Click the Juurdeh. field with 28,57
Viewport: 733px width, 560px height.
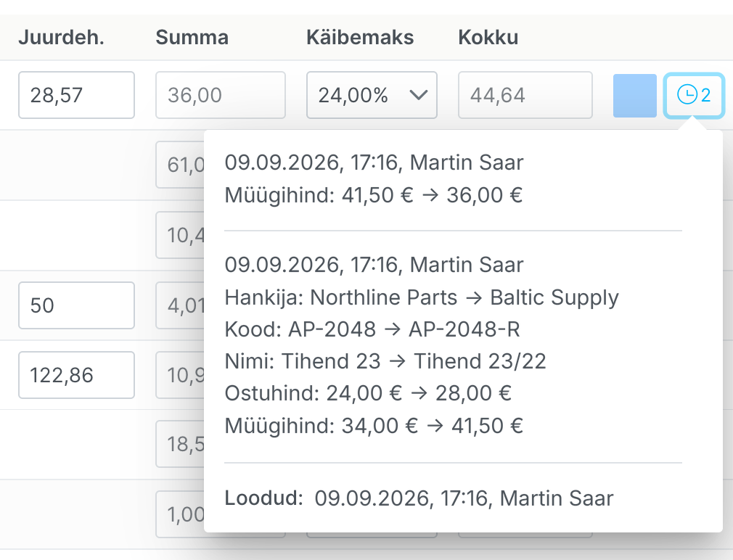tap(77, 95)
